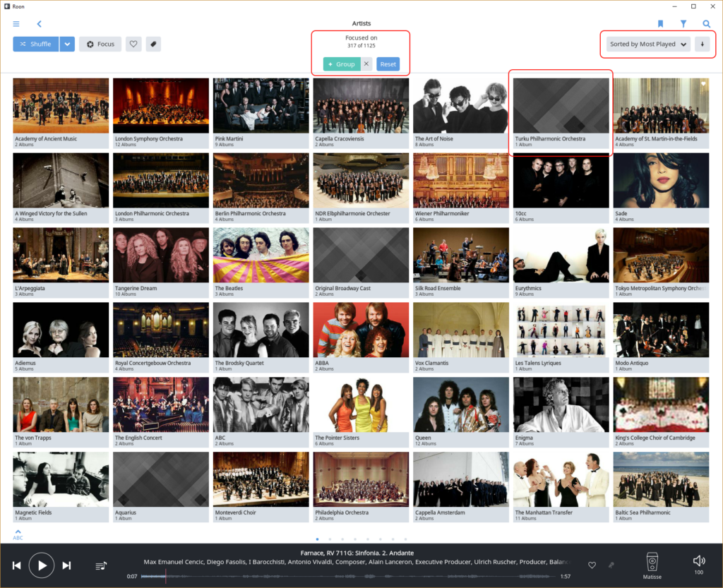Screen dimensions: 723x588
Task: Open the bookmarks icon
Action: coord(660,23)
